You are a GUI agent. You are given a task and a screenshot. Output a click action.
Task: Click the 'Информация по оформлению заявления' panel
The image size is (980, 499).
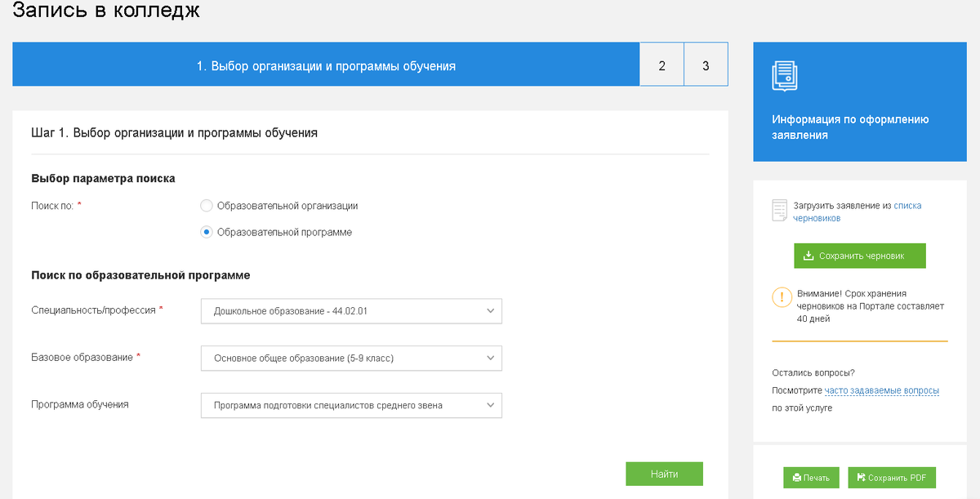point(850,127)
